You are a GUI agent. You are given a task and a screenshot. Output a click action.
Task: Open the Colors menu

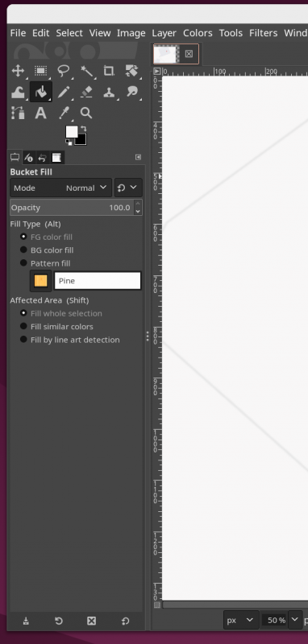point(198,33)
